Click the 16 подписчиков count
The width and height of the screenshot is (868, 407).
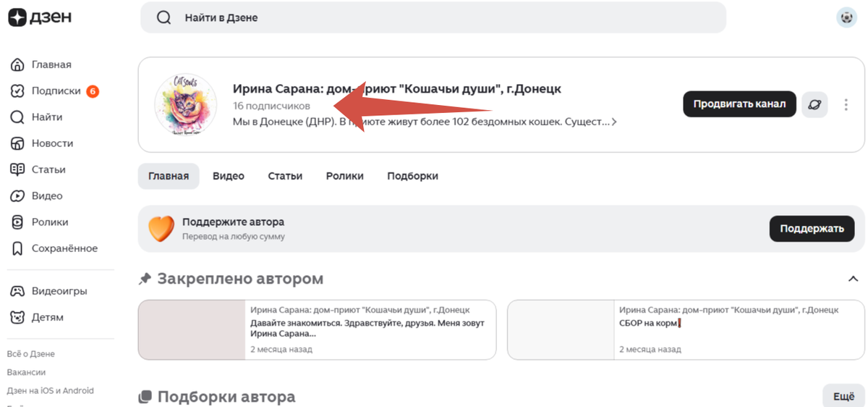click(x=271, y=106)
